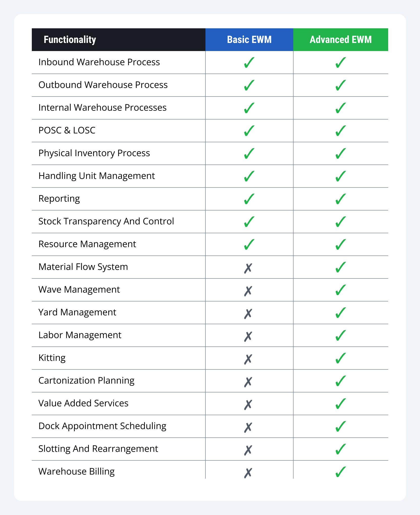Screen dimensions: 420x515
Task: Click the Advanced EWM checkmark for Dock Appointment Scheduling
Action: [340, 426]
